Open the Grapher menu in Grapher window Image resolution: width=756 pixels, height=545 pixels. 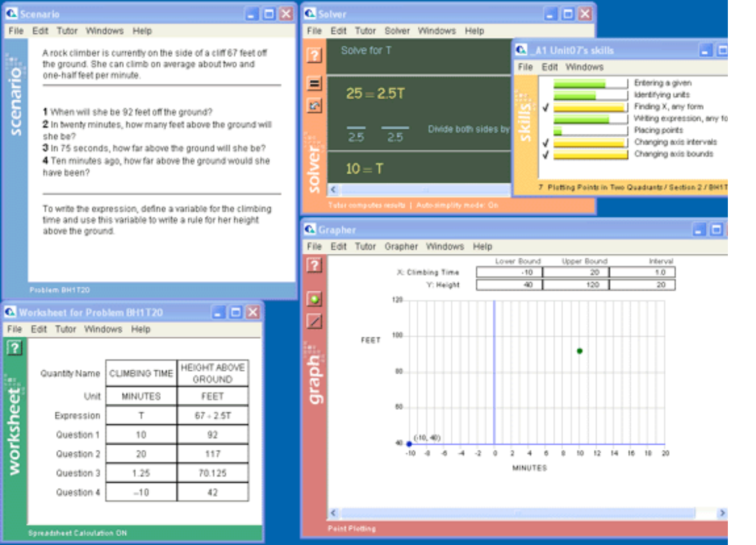tap(401, 246)
